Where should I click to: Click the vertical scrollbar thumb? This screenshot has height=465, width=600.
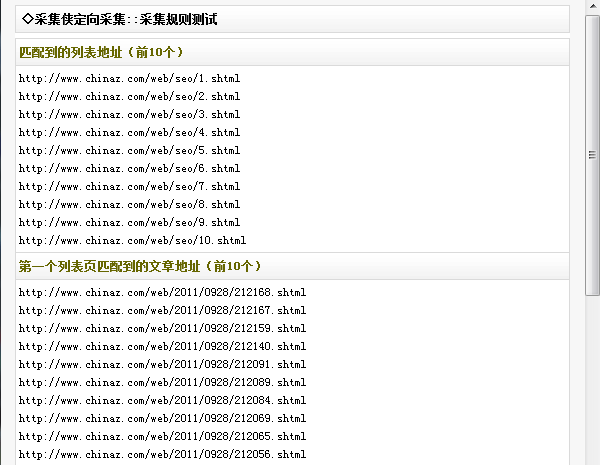pyautogui.click(x=592, y=155)
